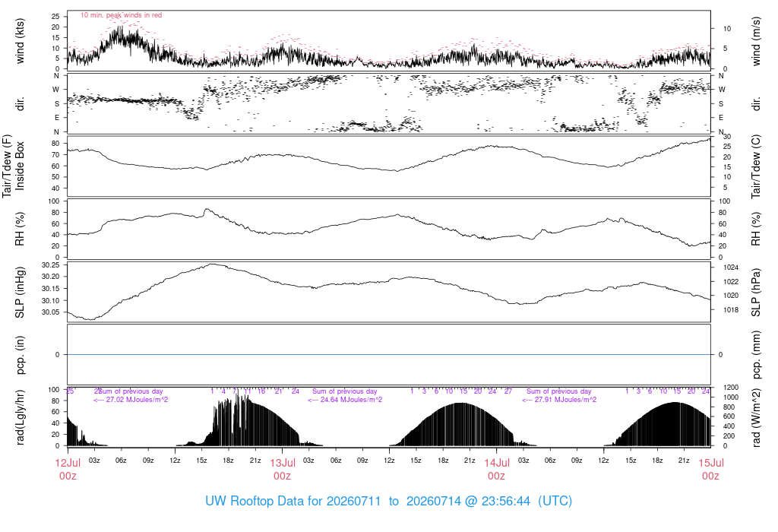Click the wind (kts) axis label
This screenshot has width=778, height=532.
tap(20, 41)
